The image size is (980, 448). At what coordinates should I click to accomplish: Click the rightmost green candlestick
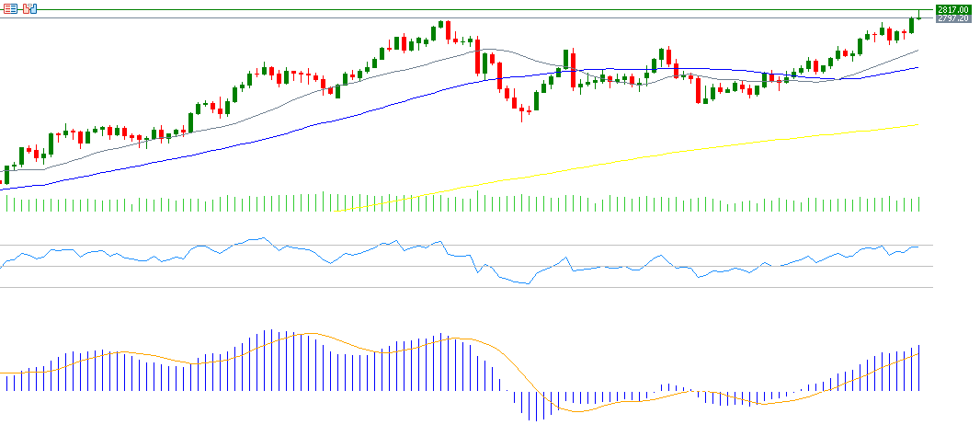(x=912, y=25)
